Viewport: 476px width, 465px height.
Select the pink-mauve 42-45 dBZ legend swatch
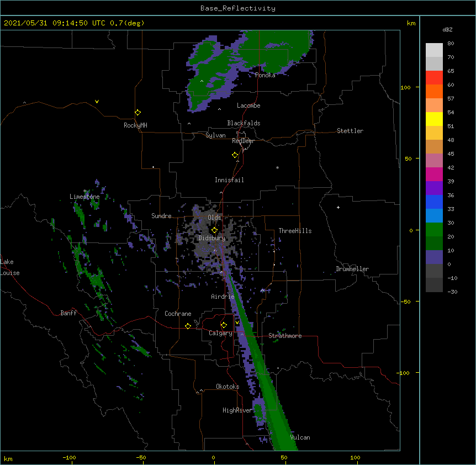[434, 160]
